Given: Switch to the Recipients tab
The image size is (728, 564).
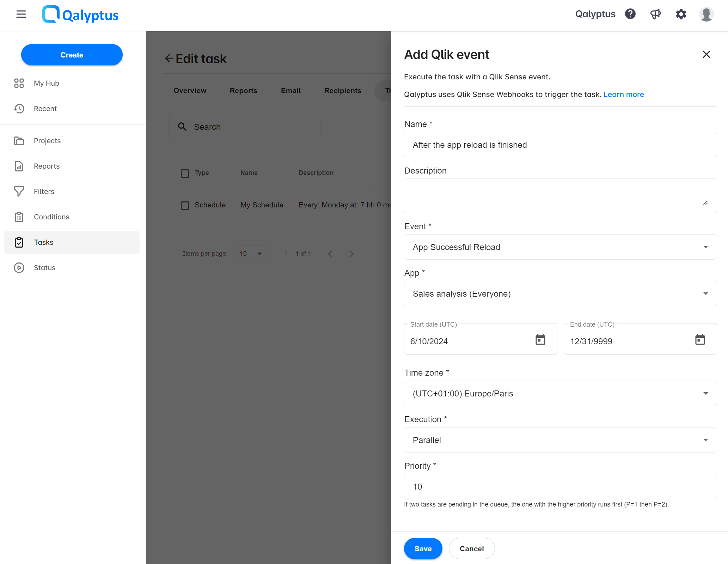Looking at the screenshot, I should click(x=343, y=91).
